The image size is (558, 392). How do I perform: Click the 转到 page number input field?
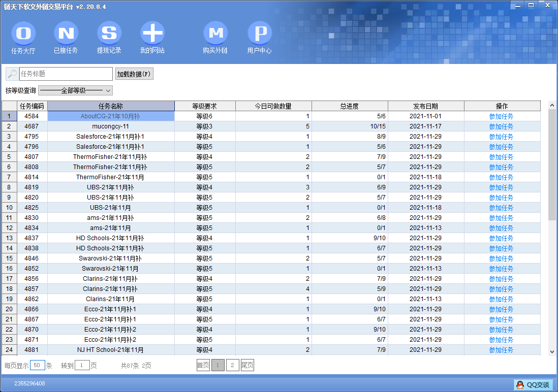coord(82,365)
